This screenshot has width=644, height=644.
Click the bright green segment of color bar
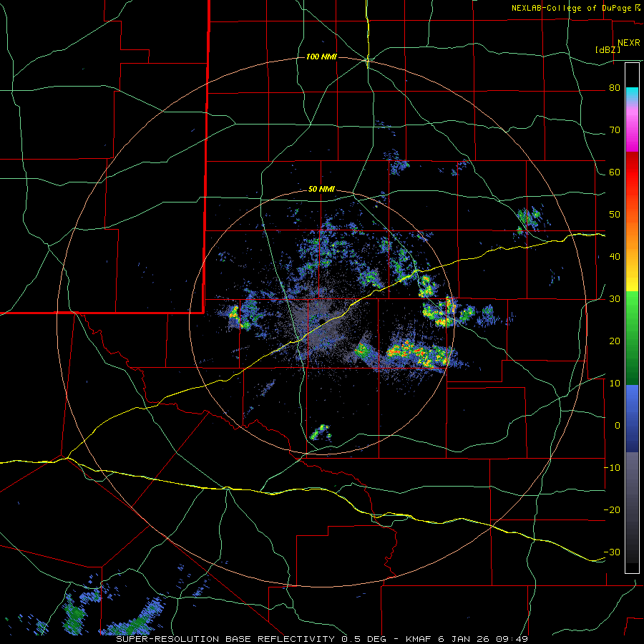click(632, 308)
